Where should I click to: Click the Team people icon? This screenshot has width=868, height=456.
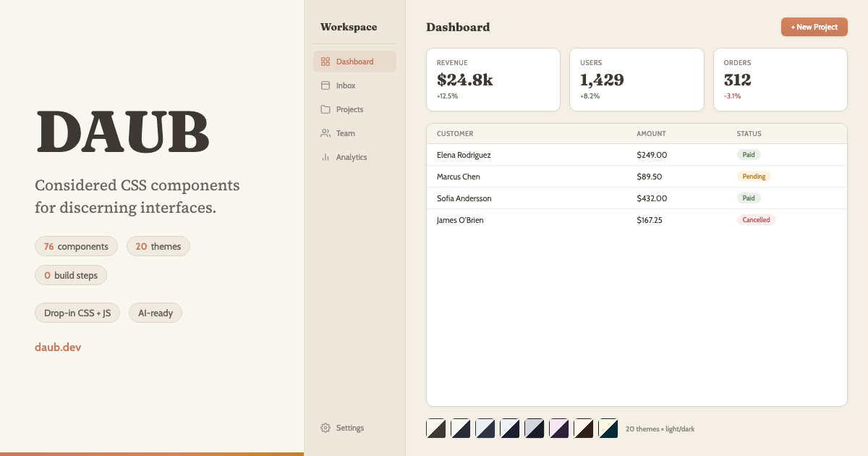[x=325, y=133]
